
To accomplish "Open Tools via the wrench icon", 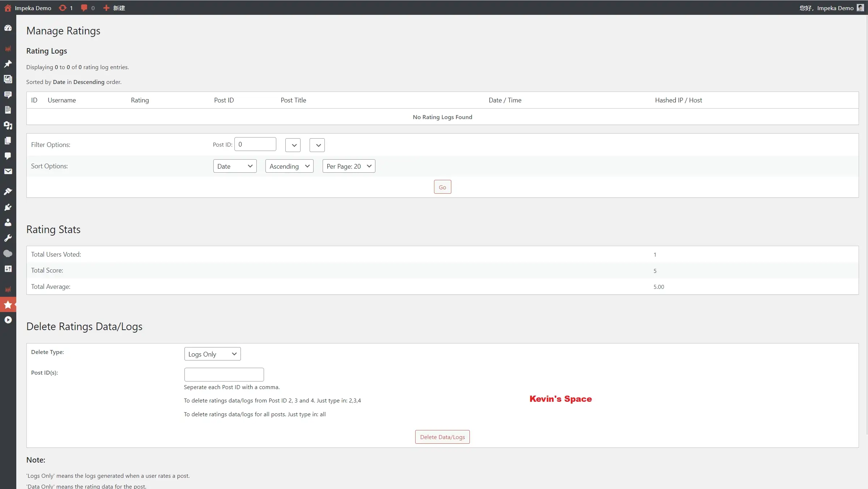I will (x=8, y=238).
